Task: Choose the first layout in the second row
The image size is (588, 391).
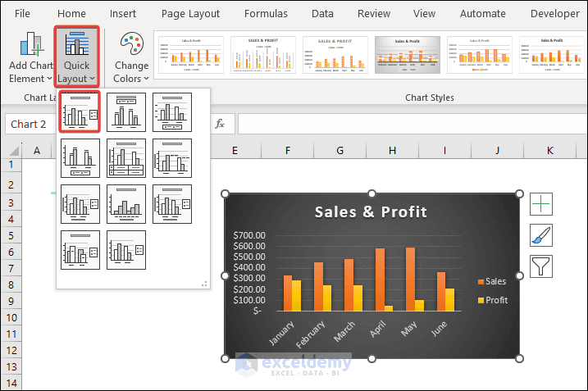Action: 80,158
